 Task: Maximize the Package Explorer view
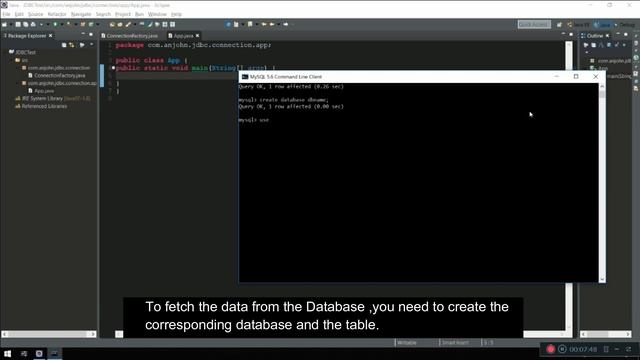(91, 34)
